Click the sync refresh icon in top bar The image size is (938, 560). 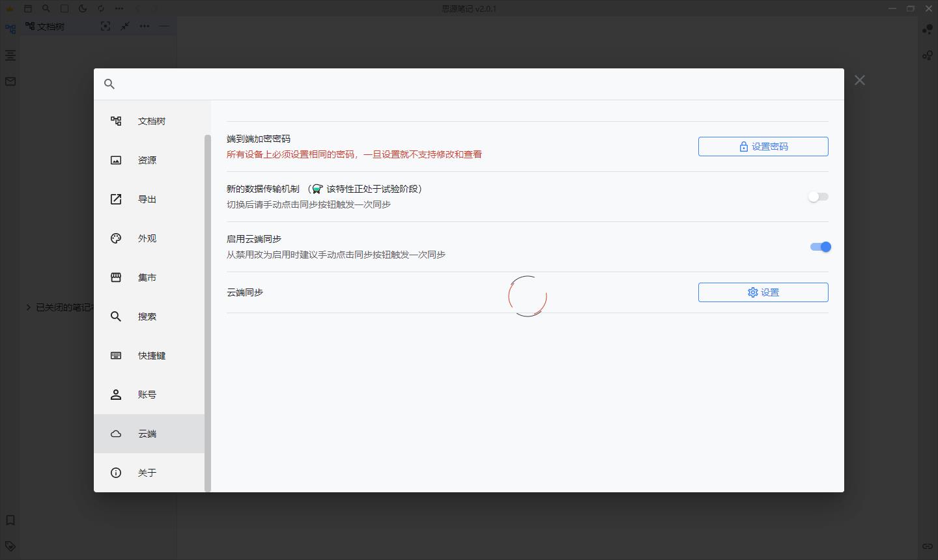(100, 8)
